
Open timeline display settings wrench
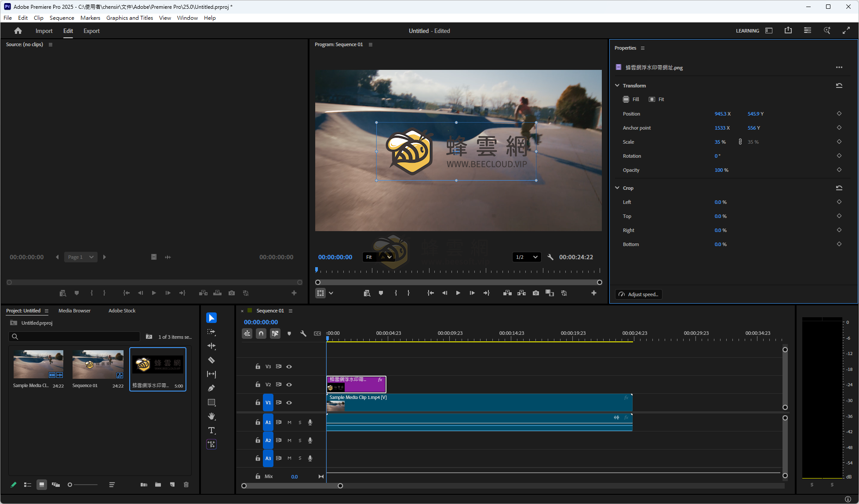click(303, 334)
